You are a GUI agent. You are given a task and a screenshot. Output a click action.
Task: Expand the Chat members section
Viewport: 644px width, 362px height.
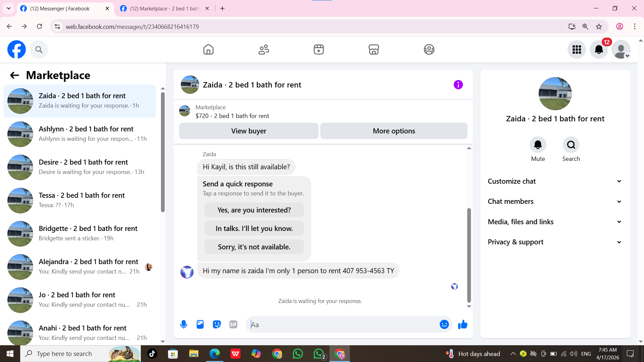pyautogui.click(x=555, y=201)
